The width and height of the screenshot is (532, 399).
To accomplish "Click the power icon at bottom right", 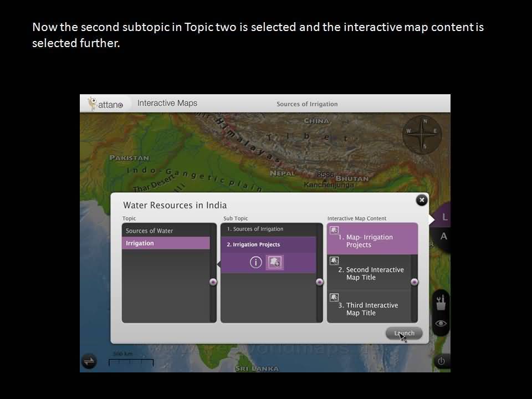I will (x=441, y=361).
